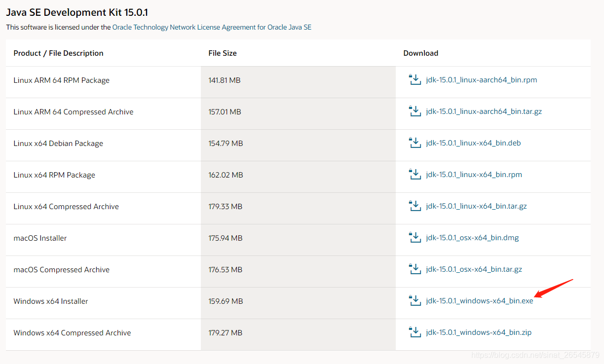Click download icon beside jdk-15.0.1_linux-x64_bin.tar.gz

(x=415, y=206)
